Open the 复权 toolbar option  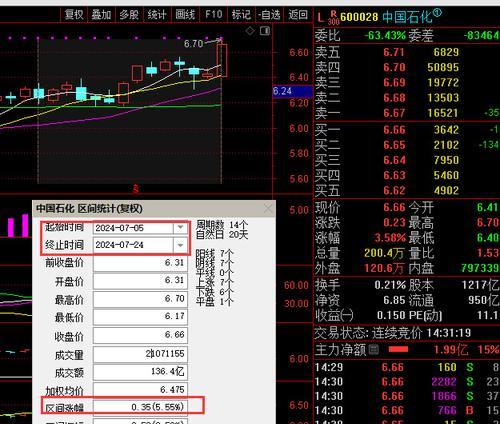point(74,14)
